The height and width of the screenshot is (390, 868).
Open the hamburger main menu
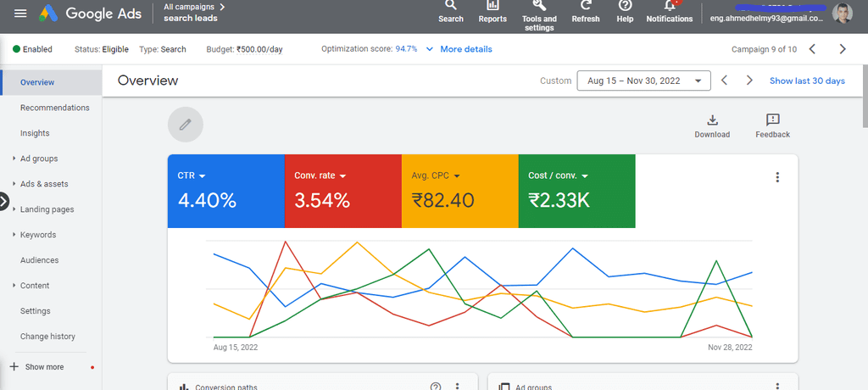20,14
